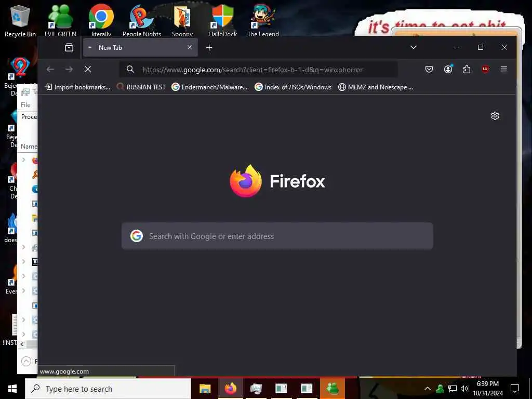This screenshot has width=532, height=399.
Task: Click the Firefox taskbar button
Action: [x=230, y=389]
